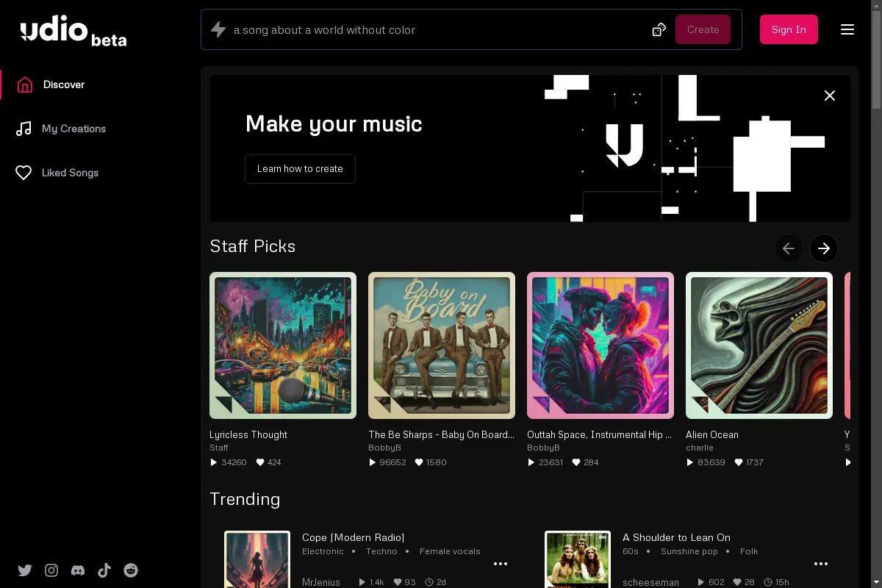Open Udio's Twitter page from the footer
This screenshot has height=588, width=882.
click(x=25, y=570)
